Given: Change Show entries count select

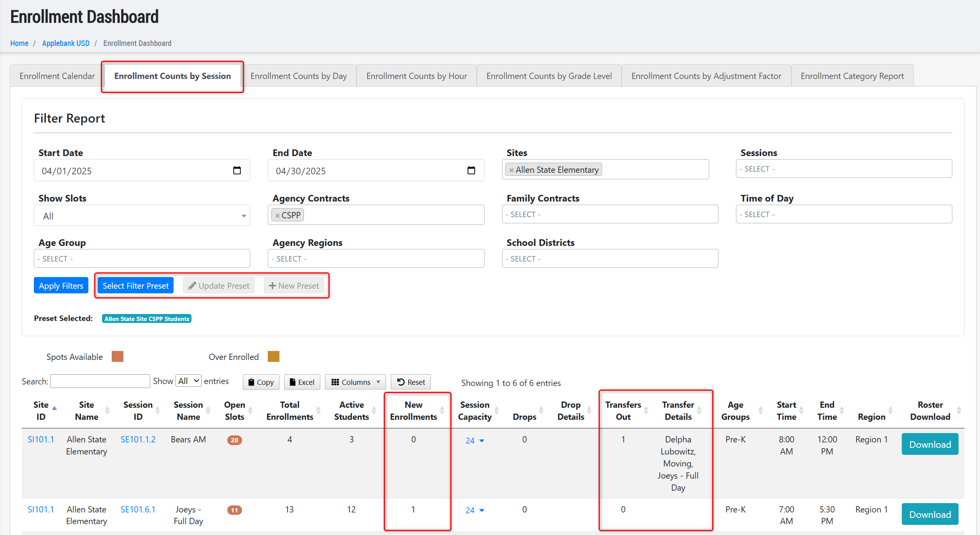Looking at the screenshot, I should 188,381.
